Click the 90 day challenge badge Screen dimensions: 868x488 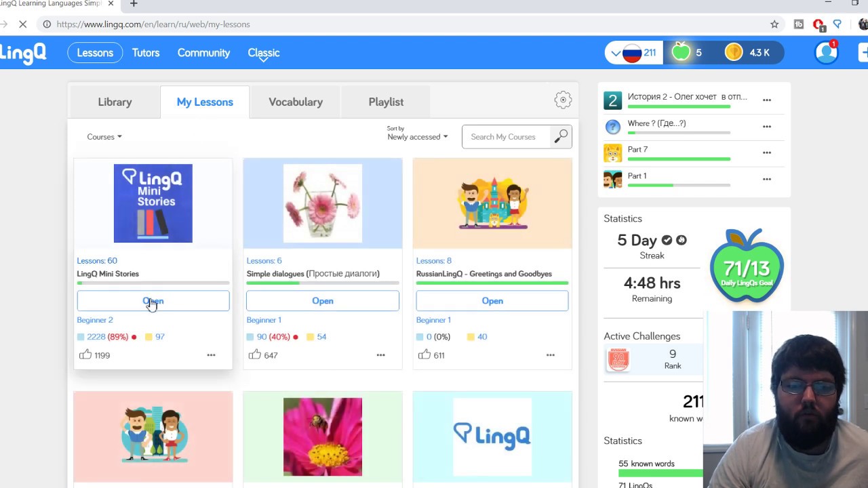618,359
